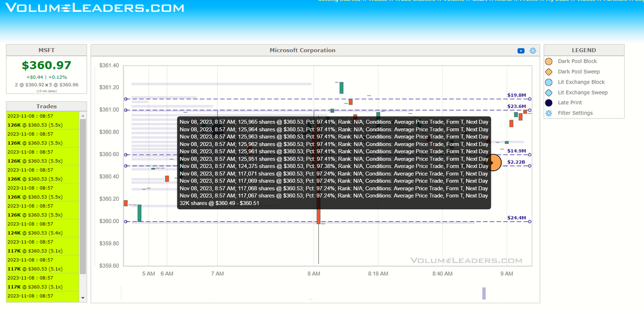This screenshot has height=314, width=644.
Task: Open Filter Settings gear icon in legend
Action: pos(548,113)
